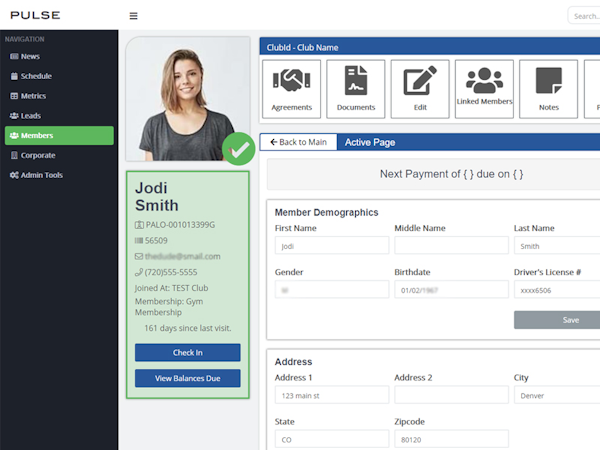Click barcode number 56509
The height and width of the screenshot is (450, 600).
pyautogui.click(x=156, y=240)
